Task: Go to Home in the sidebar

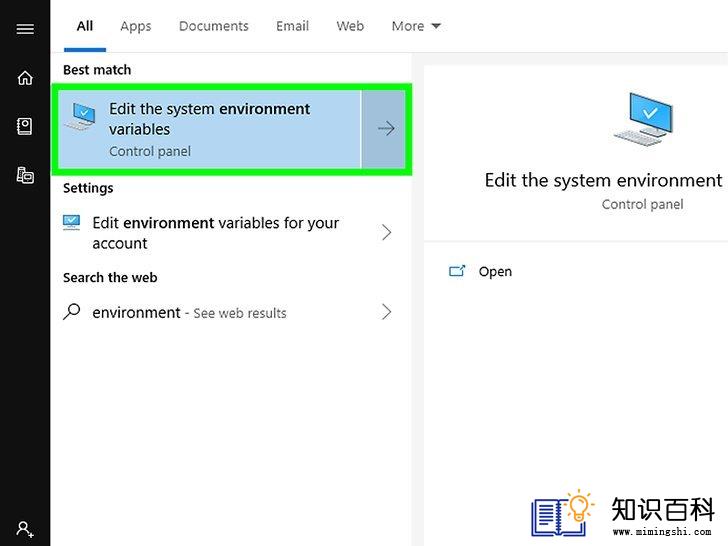Action: pos(25,78)
